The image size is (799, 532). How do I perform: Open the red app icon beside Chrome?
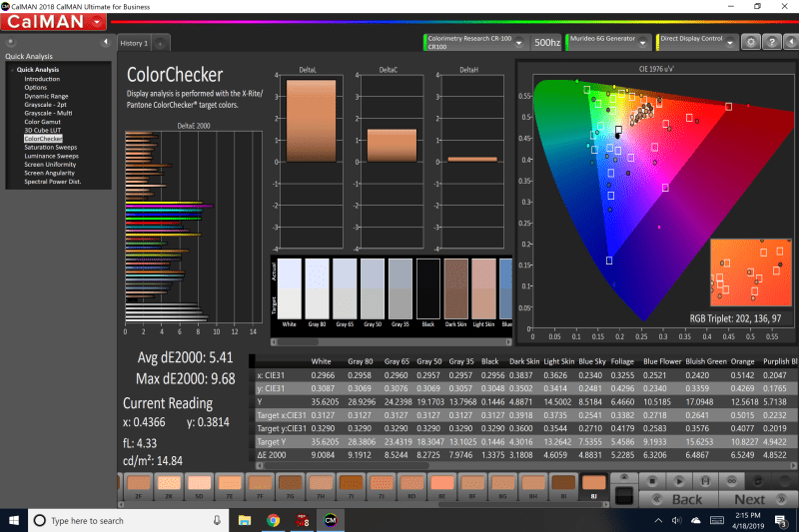coord(302,520)
